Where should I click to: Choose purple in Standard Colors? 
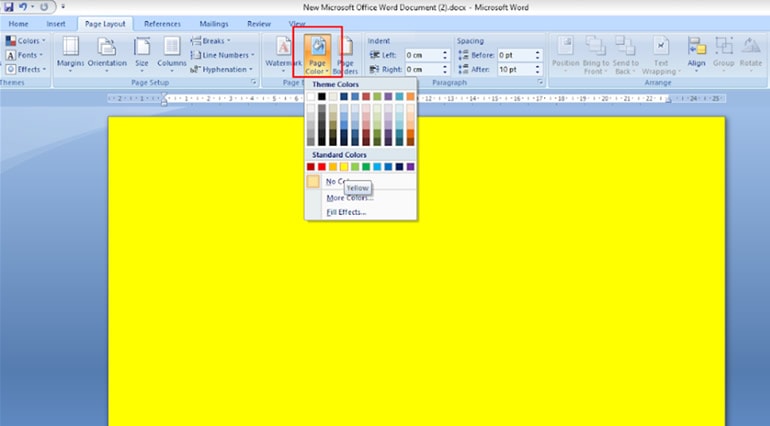[x=410, y=167]
